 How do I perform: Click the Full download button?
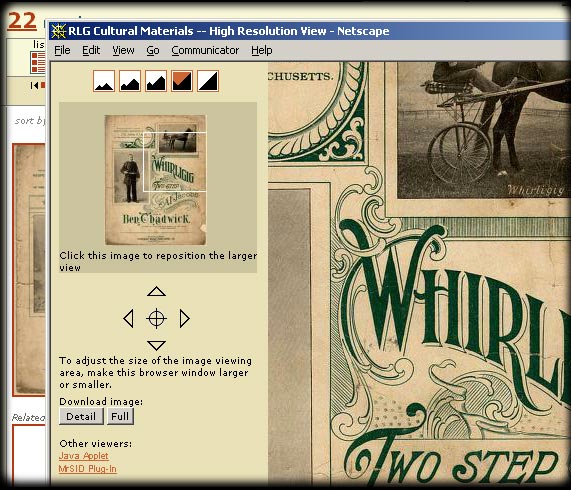[x=120, y=416]
